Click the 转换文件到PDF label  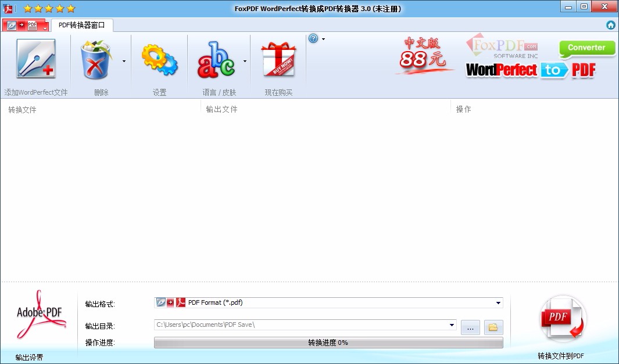click(560, 356)
